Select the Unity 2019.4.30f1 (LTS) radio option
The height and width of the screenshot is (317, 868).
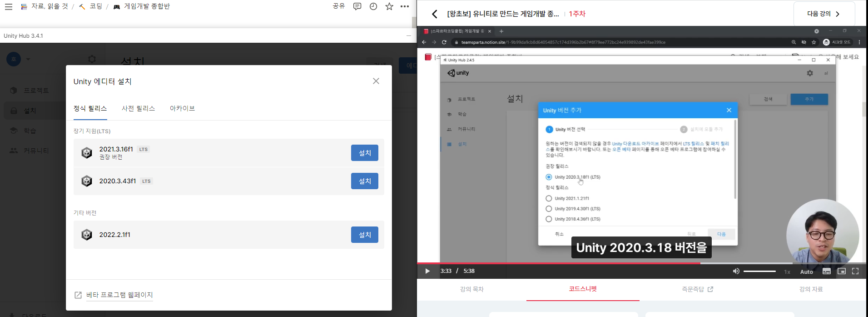click(549, 209)
